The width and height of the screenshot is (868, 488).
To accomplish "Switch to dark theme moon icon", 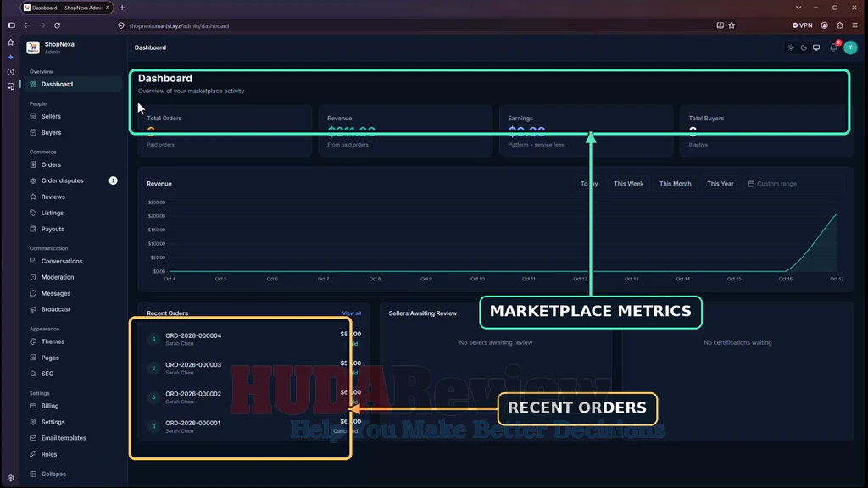I will coord(804,47).
